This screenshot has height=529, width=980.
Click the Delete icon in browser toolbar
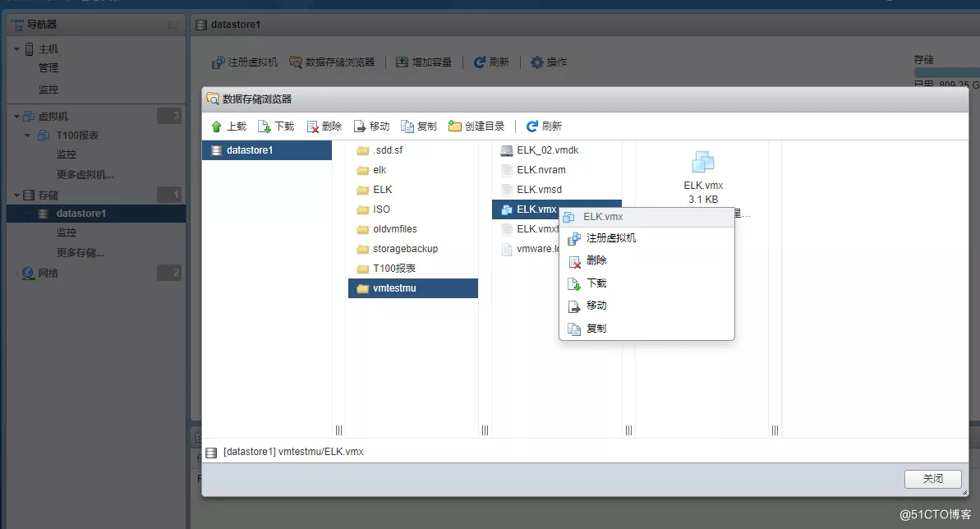pyautogui.click(x=312, y=126)
